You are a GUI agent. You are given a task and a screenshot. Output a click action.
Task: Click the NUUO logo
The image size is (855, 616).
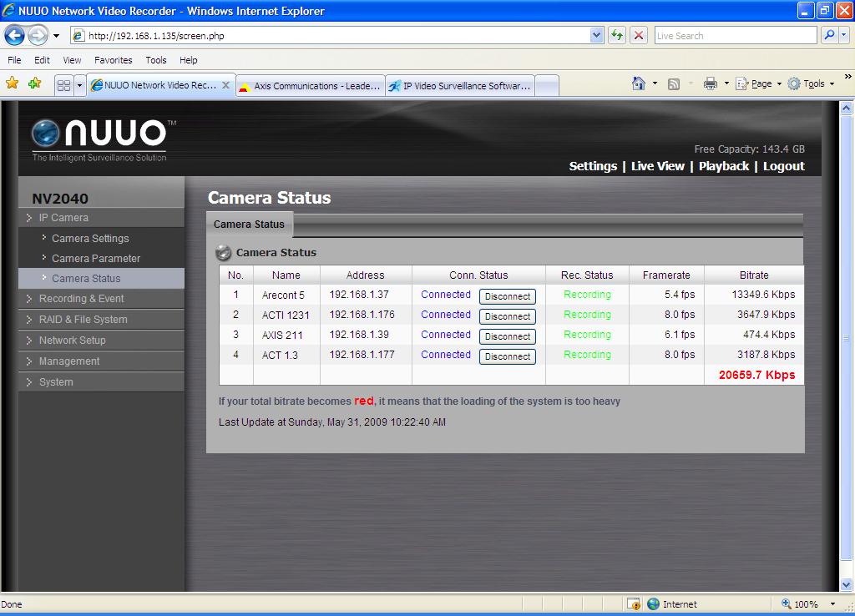coord(104,139)
